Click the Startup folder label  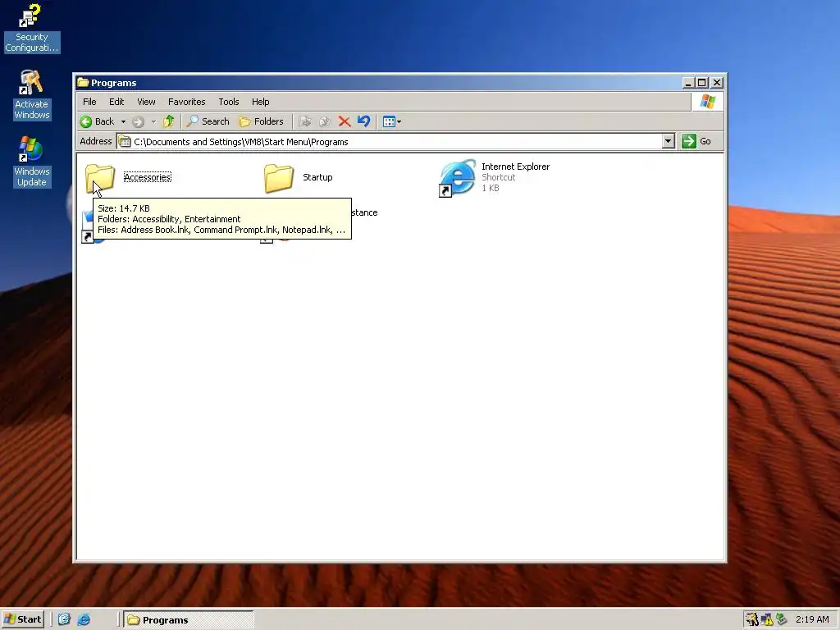(x=317, y=177)
